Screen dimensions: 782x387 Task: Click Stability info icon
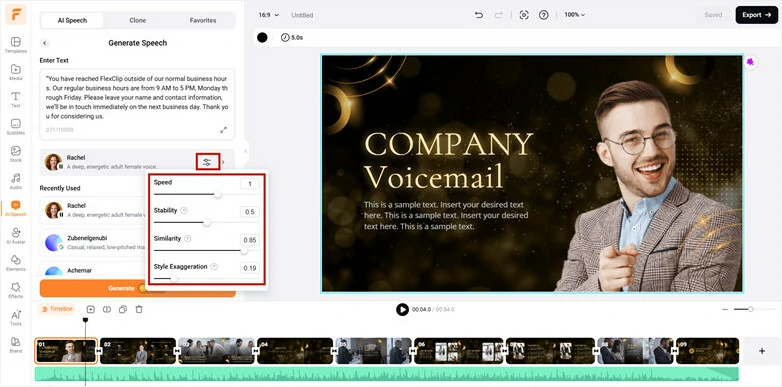pos(184,210)
